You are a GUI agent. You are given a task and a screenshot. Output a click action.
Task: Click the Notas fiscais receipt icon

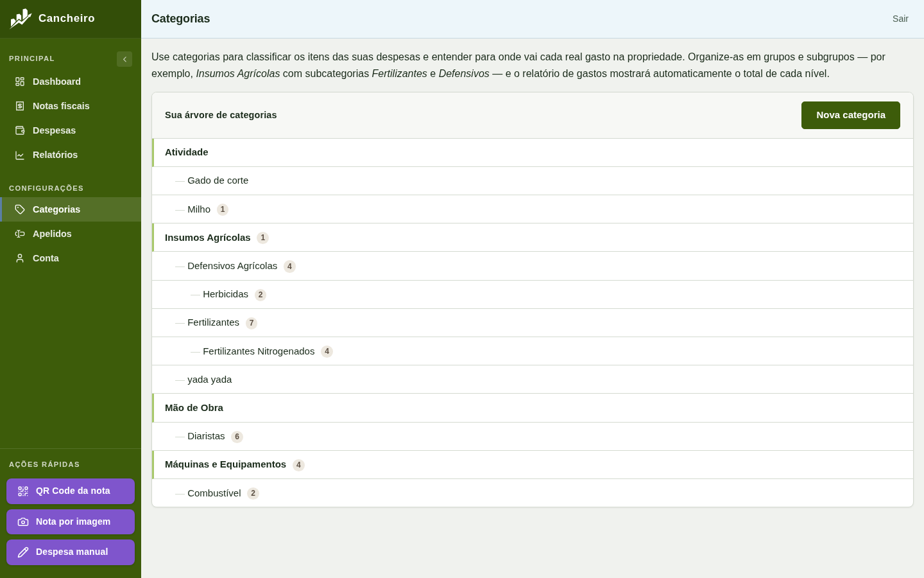pyautogui.click(x=20, y=106)
